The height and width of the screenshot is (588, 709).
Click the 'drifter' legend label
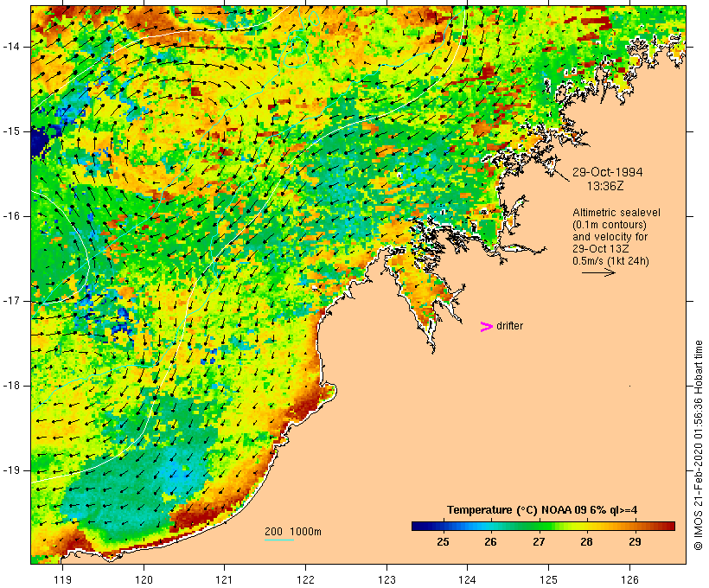(x=509, y=326)
